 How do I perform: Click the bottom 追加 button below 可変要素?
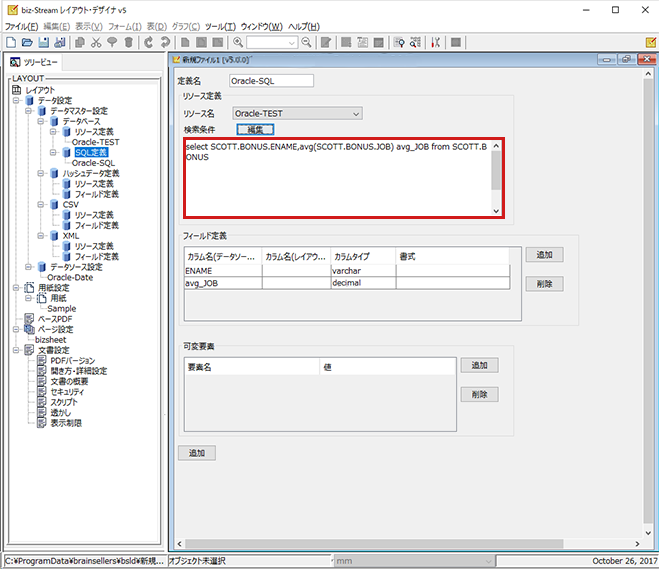[x=197, y=453]
